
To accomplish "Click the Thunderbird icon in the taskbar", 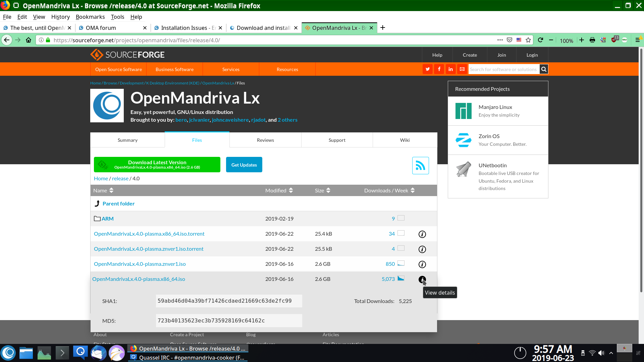I will (99, 353).
